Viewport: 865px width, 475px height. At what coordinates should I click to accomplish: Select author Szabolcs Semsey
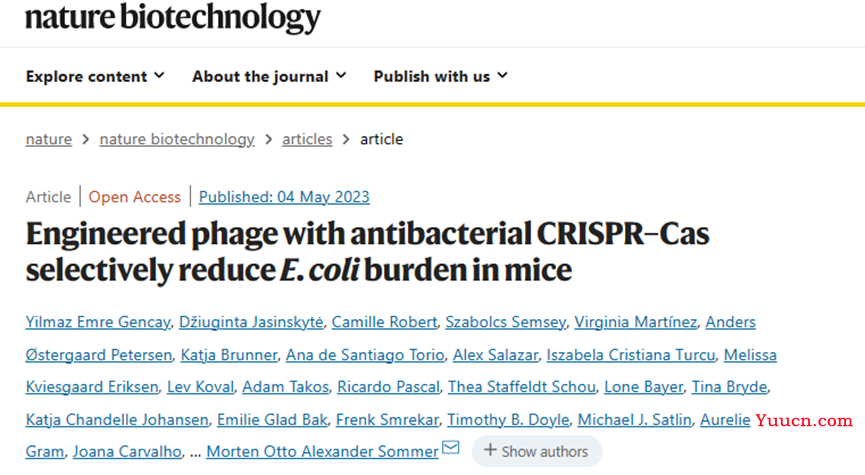click(505, 322)
